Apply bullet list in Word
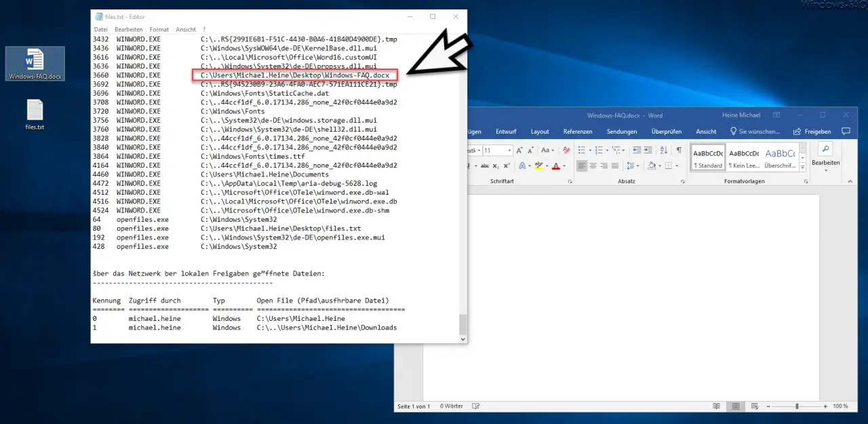868x424 pixels. 582,151
